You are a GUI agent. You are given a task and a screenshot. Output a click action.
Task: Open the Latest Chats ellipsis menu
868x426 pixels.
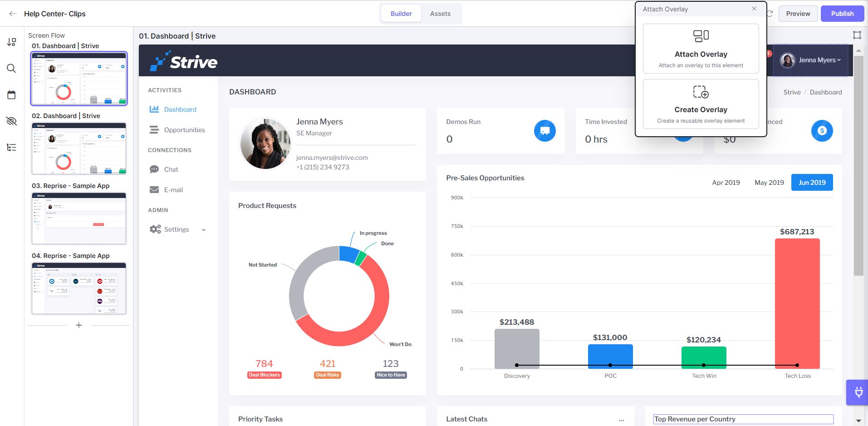tap(621, 420)
